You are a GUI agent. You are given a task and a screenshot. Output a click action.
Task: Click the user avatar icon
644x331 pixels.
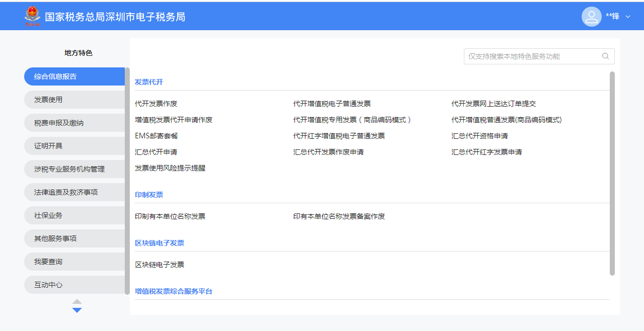pos(591,17)
